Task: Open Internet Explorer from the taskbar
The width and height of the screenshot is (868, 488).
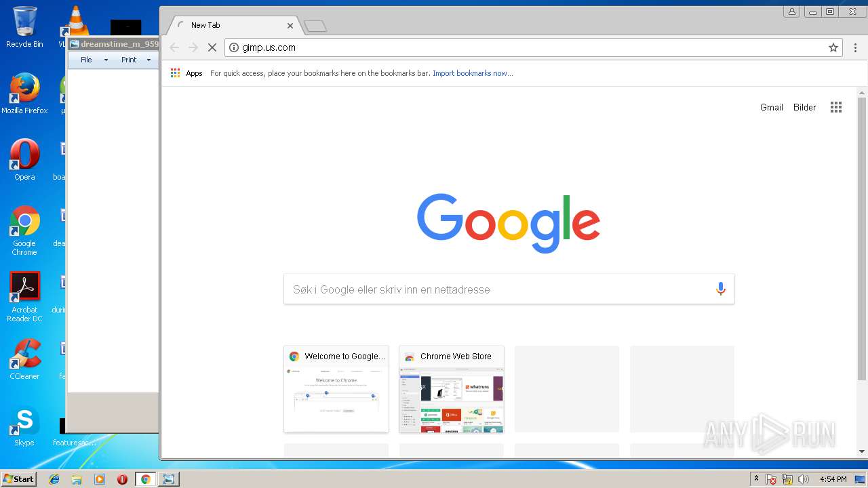Action: (x=54, y=479)
